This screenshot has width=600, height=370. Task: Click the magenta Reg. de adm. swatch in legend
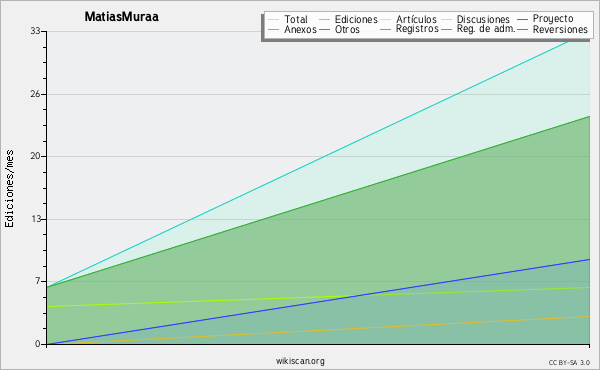pos(447,29)
